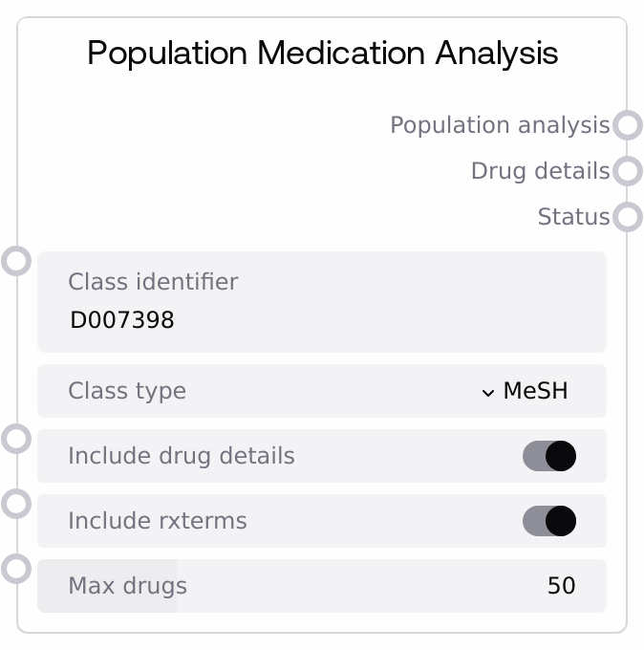Click the chevron arrow beside MeSH

[488, 392]
